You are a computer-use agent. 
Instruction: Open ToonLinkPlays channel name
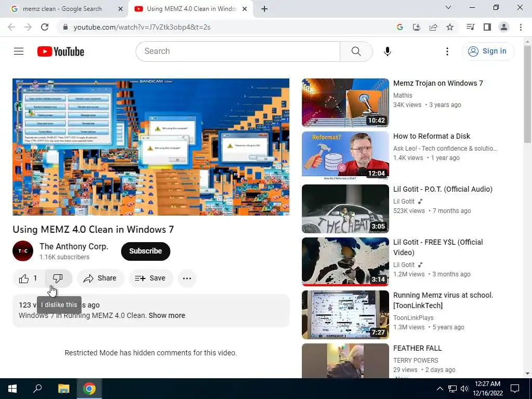click(x=413, y=318)
